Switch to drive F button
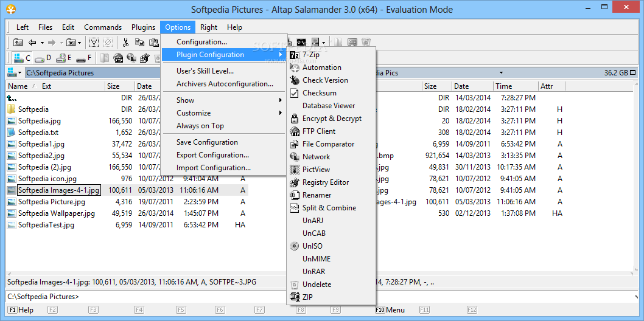This screenshot has width=644, height=321. pyautogui.click(x=84, y=58)
